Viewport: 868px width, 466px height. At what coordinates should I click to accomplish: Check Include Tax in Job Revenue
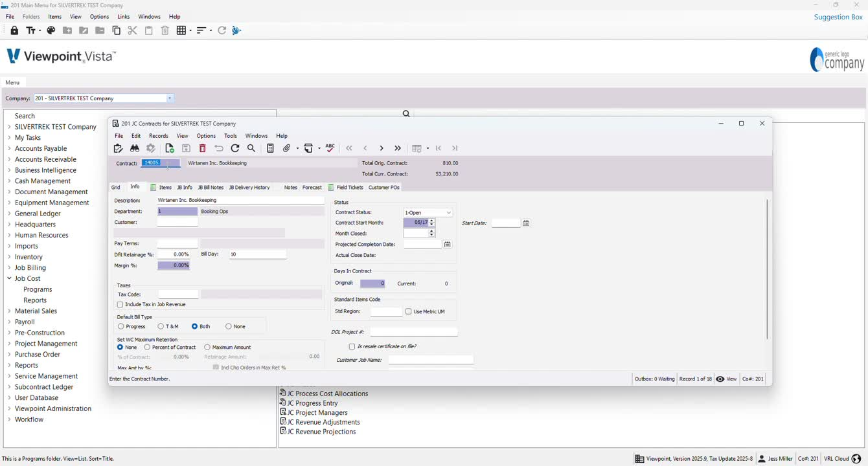pyautogui.click(x=120, y=304)
